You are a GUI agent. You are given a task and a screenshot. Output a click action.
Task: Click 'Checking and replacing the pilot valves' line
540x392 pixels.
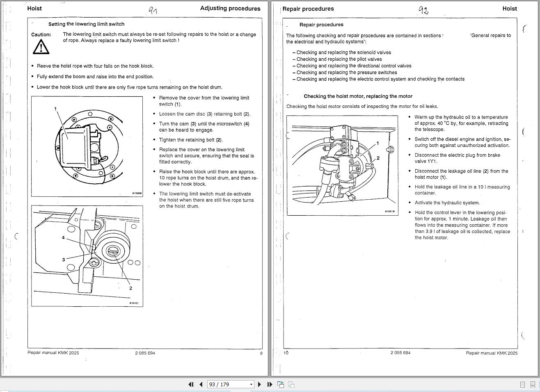pos(337,59)
